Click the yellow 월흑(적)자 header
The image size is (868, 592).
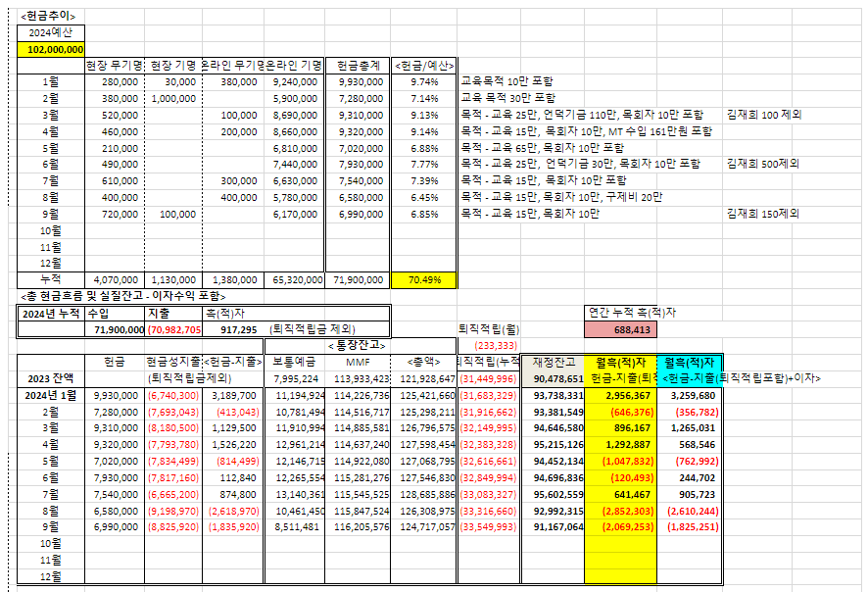[x=620, y=363]
